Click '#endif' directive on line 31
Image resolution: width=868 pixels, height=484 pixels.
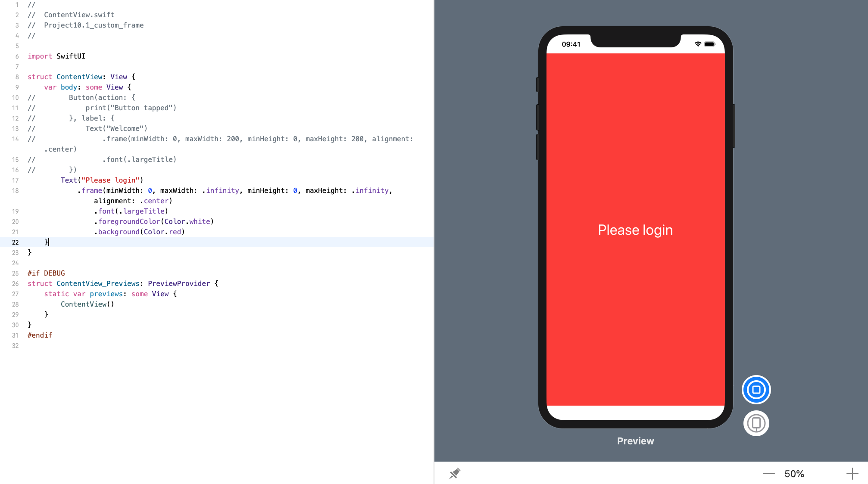point(40,335)
